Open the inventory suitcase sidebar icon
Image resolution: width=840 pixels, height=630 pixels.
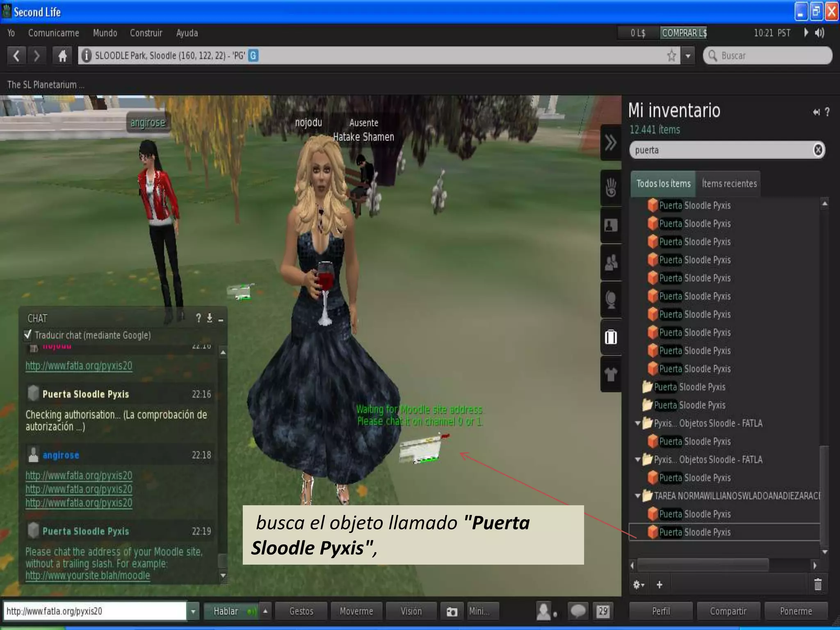point(611,337)
